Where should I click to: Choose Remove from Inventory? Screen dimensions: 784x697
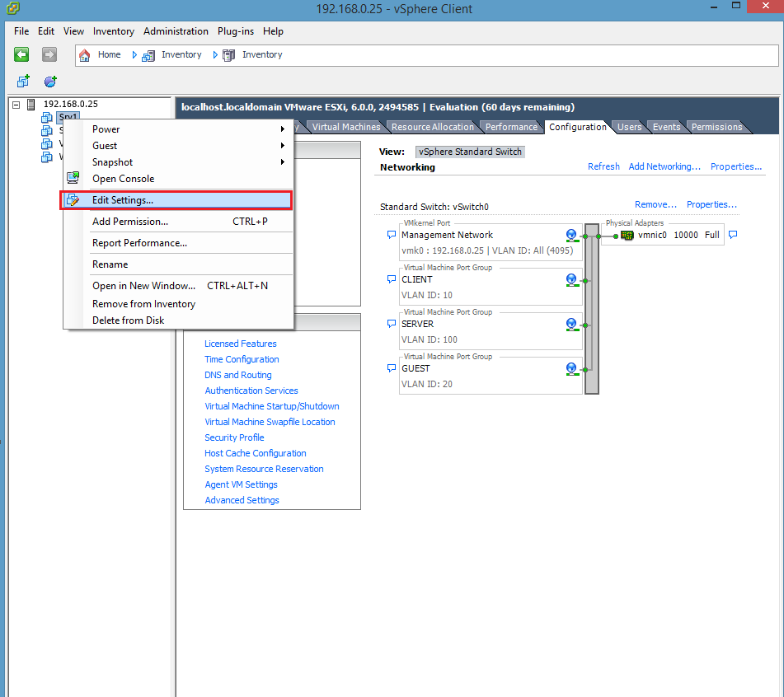pos(177,304)
